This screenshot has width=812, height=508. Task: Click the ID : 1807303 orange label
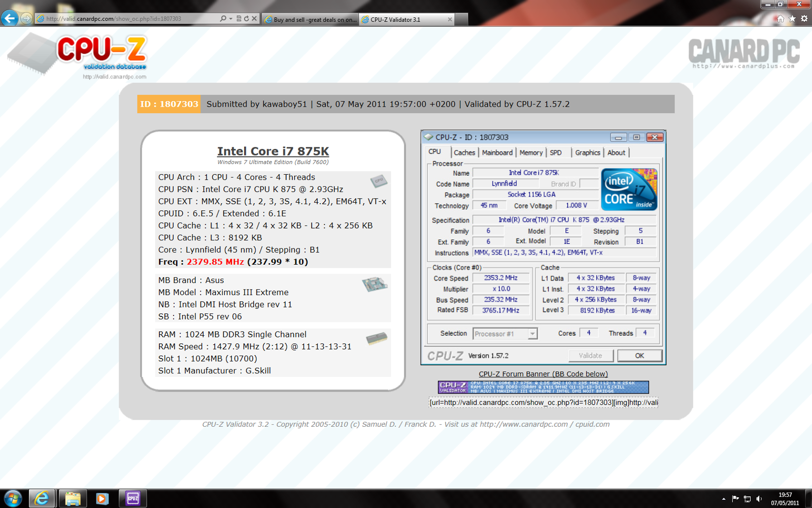pos(169,104)
